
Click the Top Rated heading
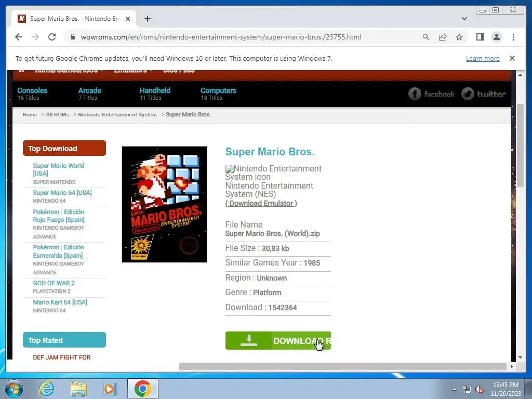pyautogui.click(x=64, y=340)
